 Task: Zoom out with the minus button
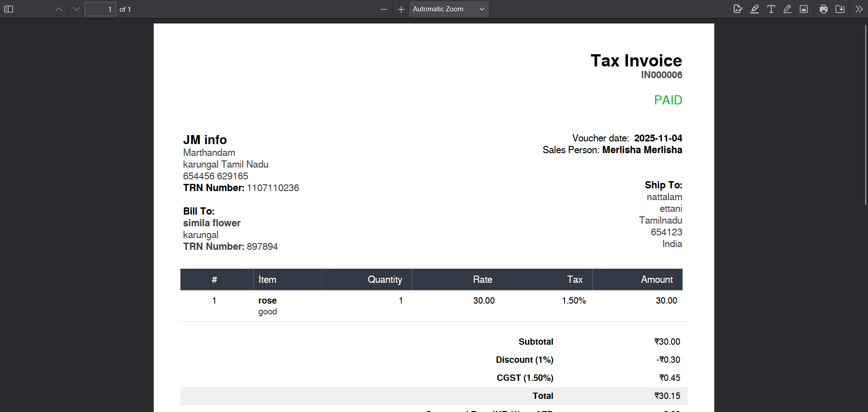coord(384,9)
